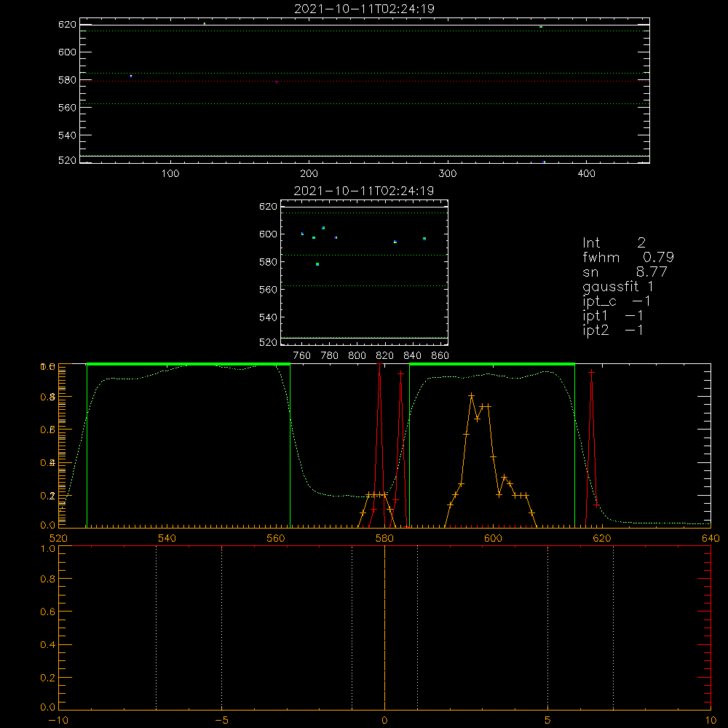Viewport: 728px width, 728px height.
Task: Click the 640 x-axis label of the spectrum plot
Action: point(711,538)
